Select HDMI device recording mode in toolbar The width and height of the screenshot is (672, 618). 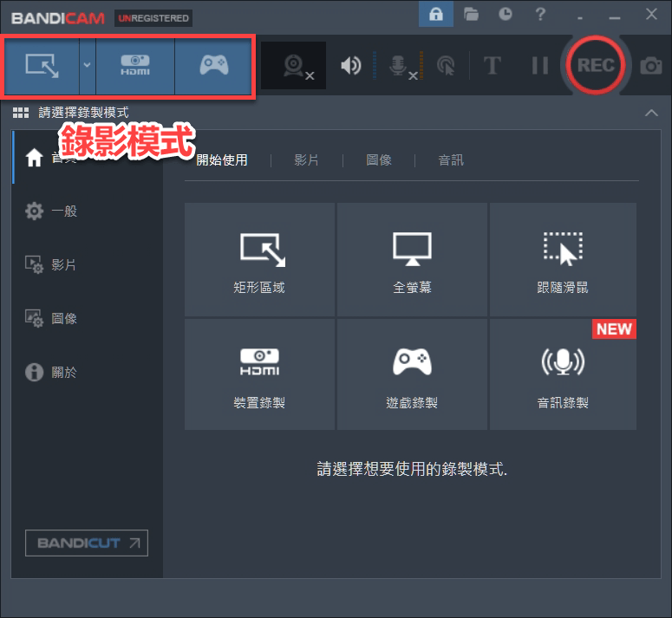pyautogui.click(x=135, y=66)
